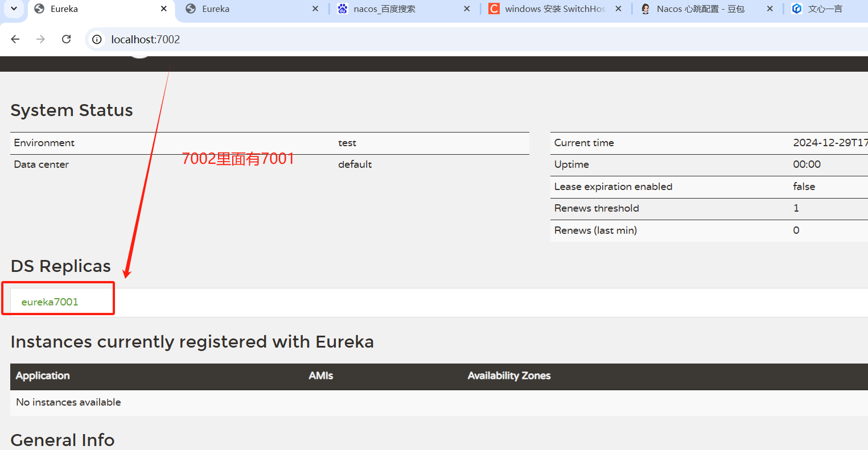Click the lease expiration value false
This screenshot has height=450, width=868.
tap(804, 187)
